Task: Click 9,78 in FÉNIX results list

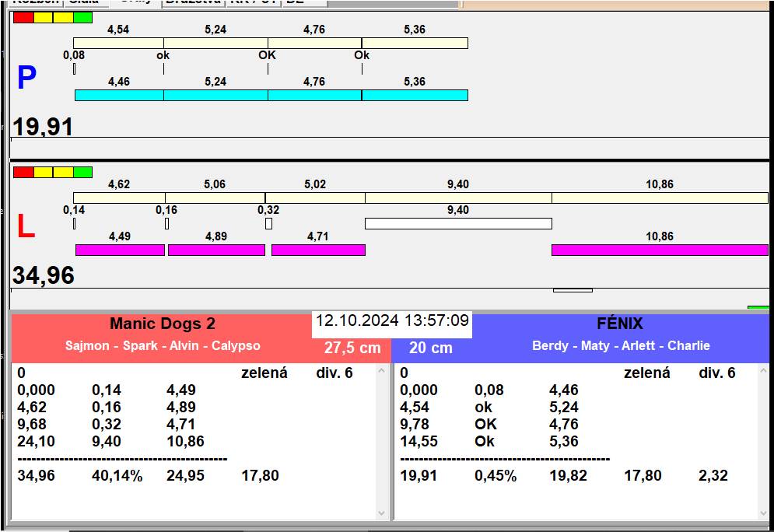Action: [x=415, y=425]
